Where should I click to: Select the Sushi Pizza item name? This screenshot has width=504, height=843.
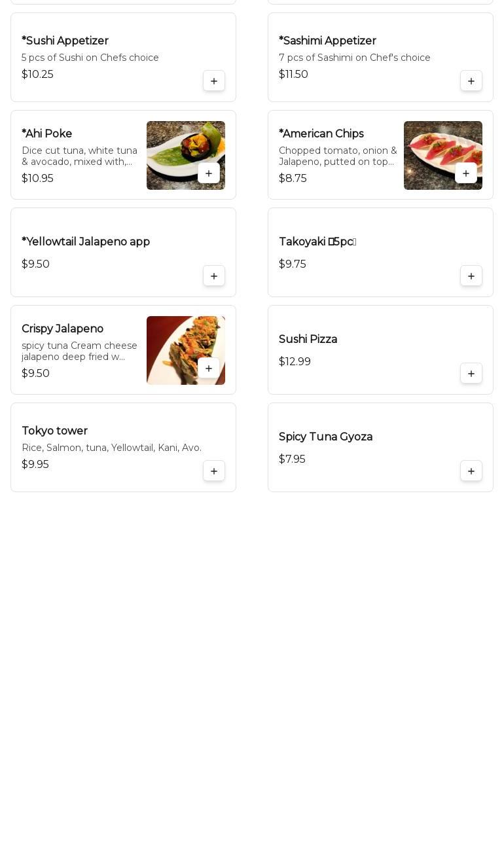click(x=308, y=339)
